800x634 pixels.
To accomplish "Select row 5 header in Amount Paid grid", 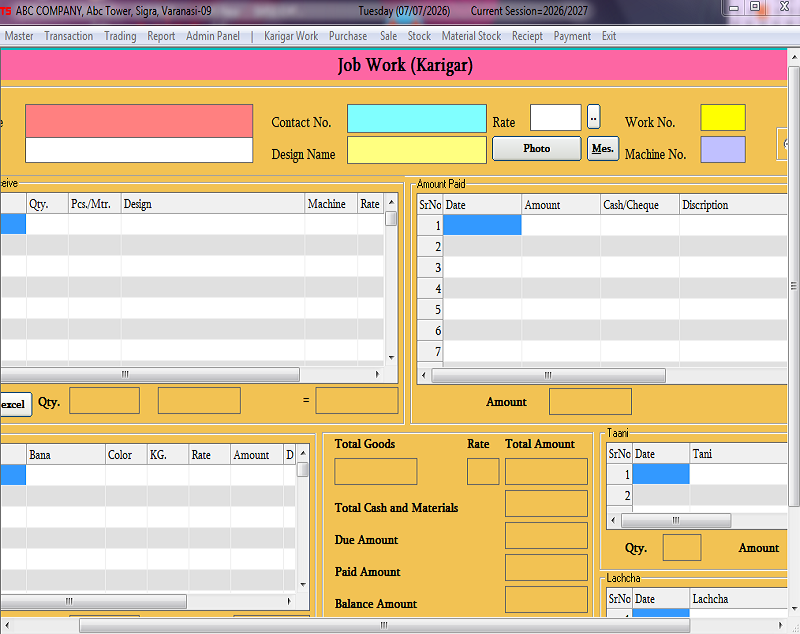I will tap(430, 310).
